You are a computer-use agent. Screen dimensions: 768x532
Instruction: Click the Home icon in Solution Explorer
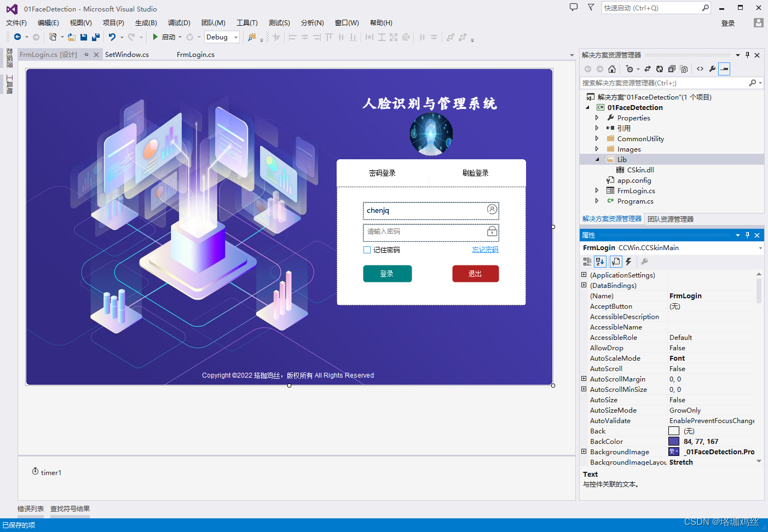coord(612,69)
